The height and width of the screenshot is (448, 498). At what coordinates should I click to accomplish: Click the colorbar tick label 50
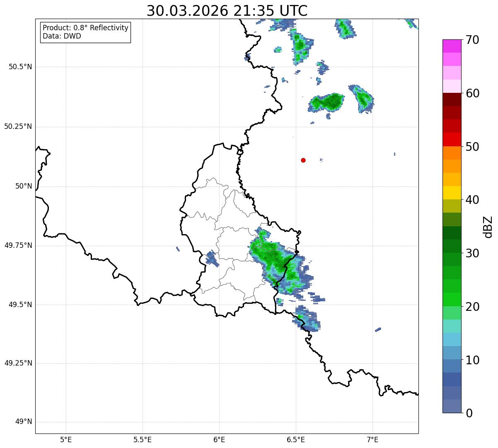(x=472, y=147)
